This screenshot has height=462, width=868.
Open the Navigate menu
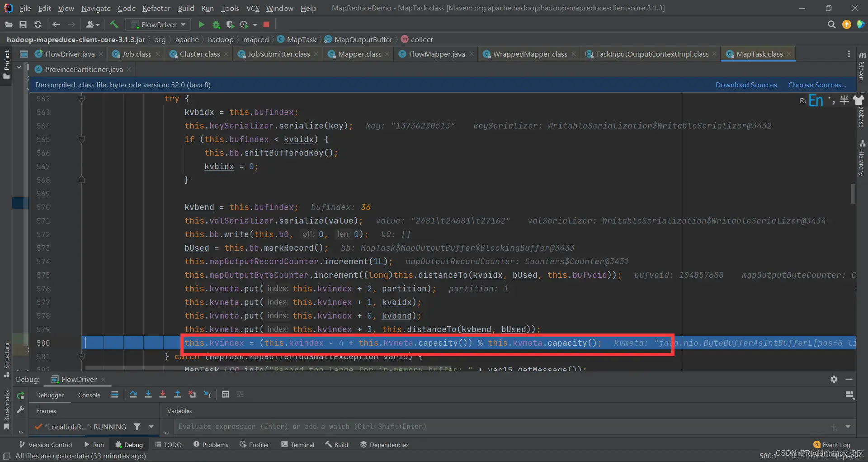point(96,8)
